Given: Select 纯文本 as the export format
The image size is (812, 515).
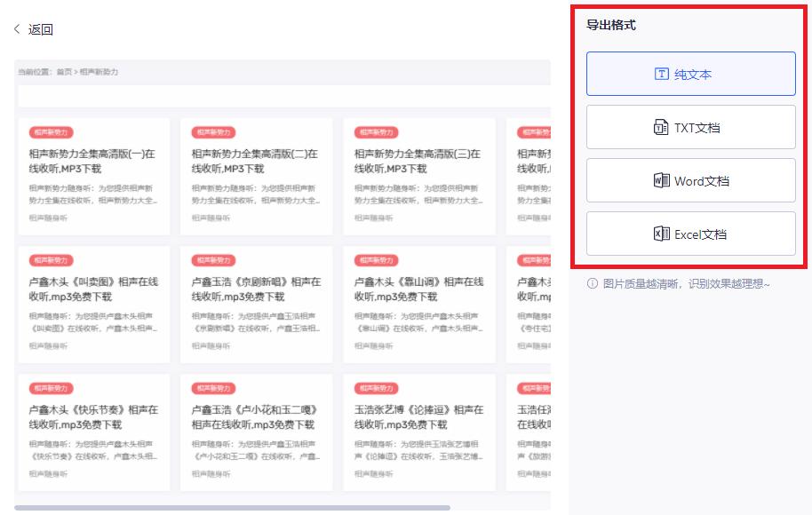Looking at the screenshot, I should (690, 74).
